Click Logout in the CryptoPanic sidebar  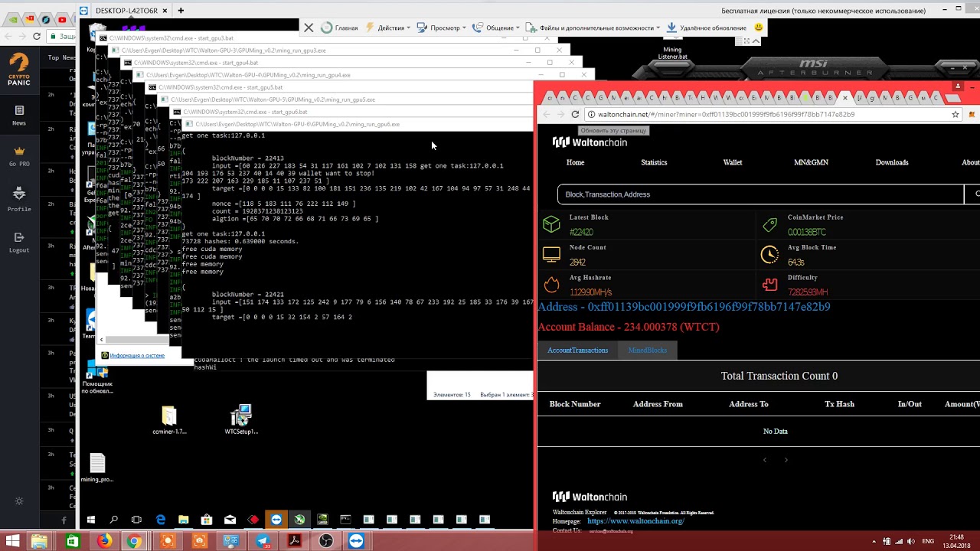[19, 243]
